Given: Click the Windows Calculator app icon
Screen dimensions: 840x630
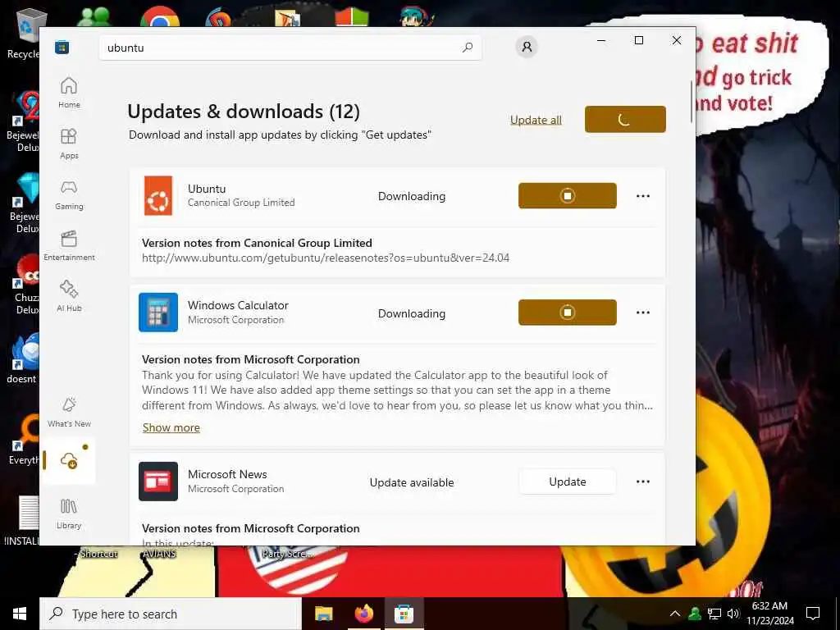Looking at the screenshot, I should point(158,313).
